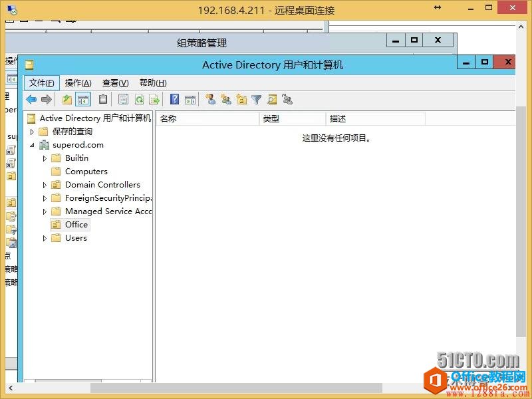The image size is (532, 399).
Task: Minimize the Active Directory window
Action: 466,63
